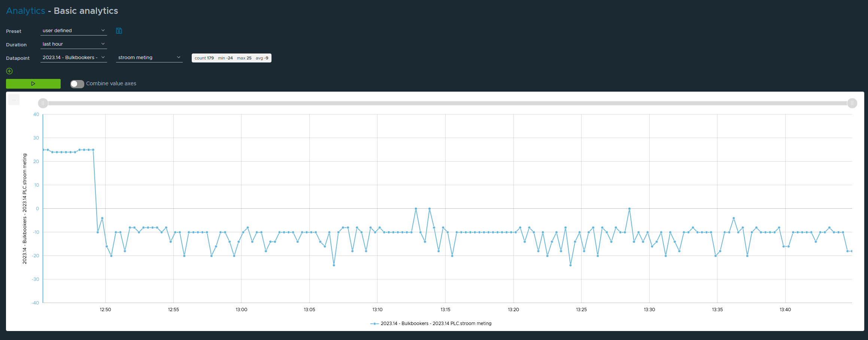Select the lowest data point just after 13:05
The width and height of the screenshot is (868, 340).
334,265
